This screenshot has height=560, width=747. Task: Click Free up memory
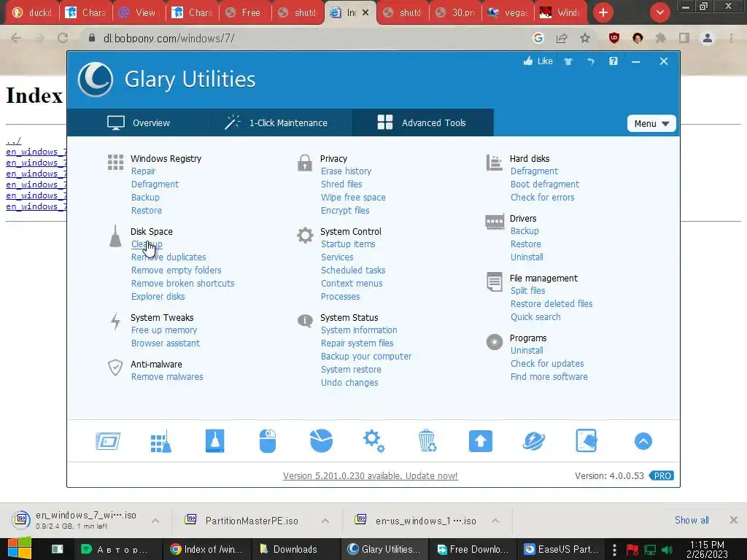pyautogui.click(x=164, y=330)
